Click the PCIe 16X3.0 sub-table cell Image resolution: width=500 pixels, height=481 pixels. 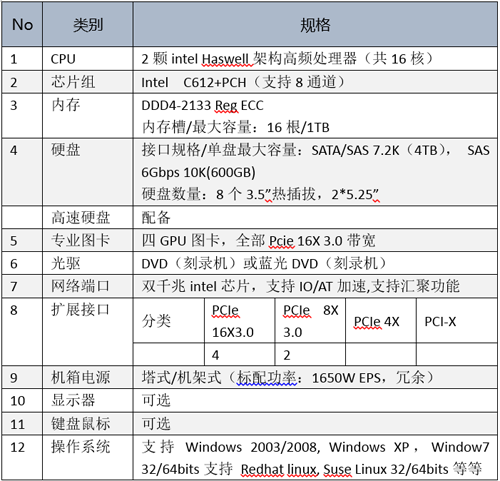(x=240, y=321)
